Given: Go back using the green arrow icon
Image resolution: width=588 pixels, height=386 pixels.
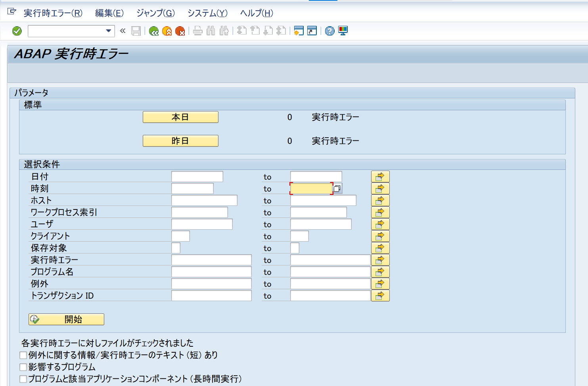Looking at the screenshot, I should (x=154, y=31).
